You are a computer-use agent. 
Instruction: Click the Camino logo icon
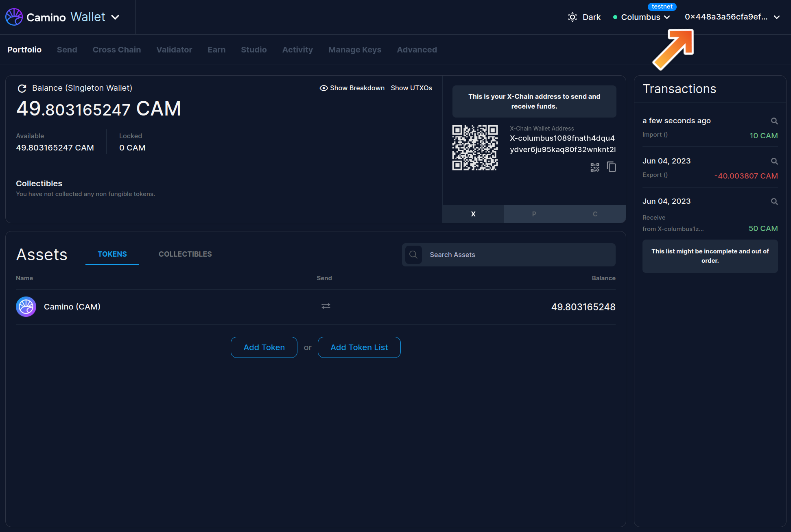(x=14, y=17)
